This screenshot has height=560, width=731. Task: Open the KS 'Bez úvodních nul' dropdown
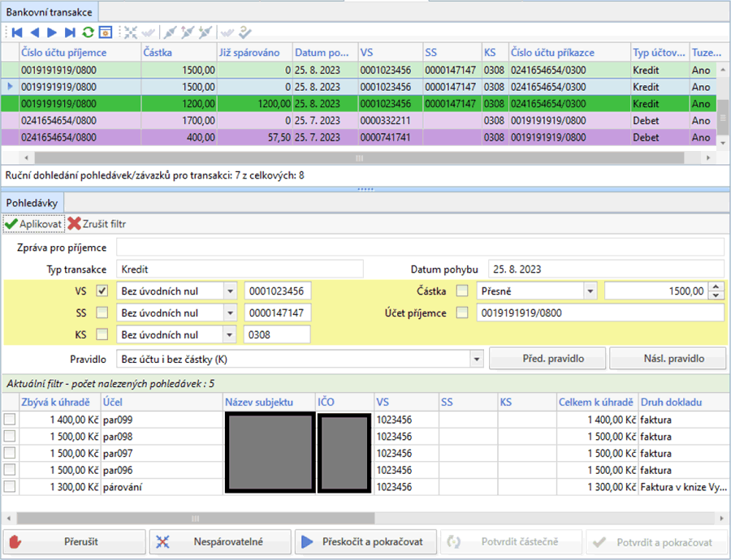[x=230, y=334]
